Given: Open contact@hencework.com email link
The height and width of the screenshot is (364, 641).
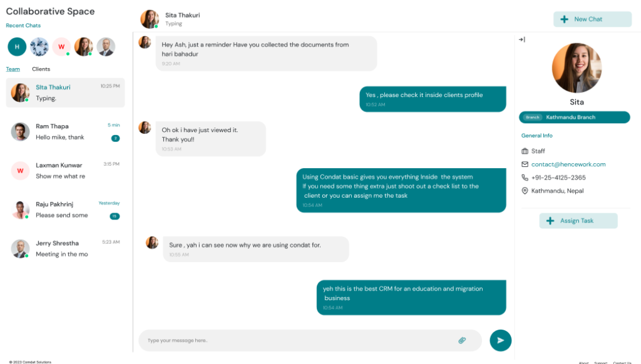Looking at the screenshot, I should [x=568, y=164].
